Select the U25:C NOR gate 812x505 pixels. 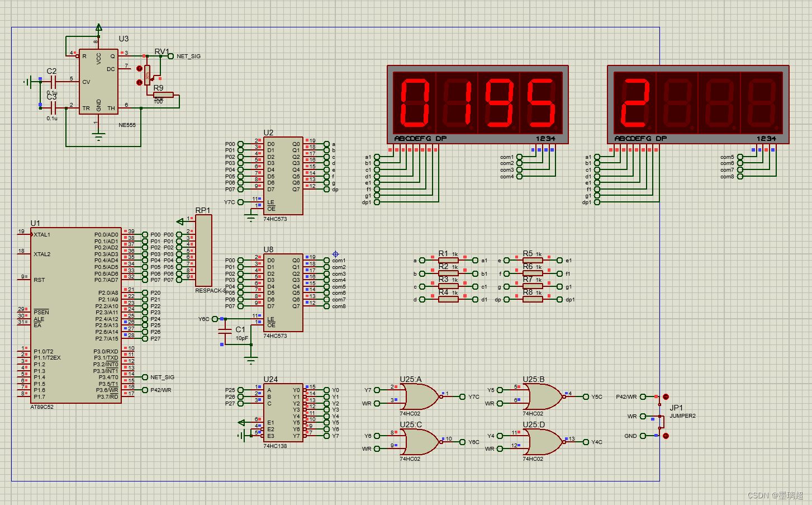point(420,442)
